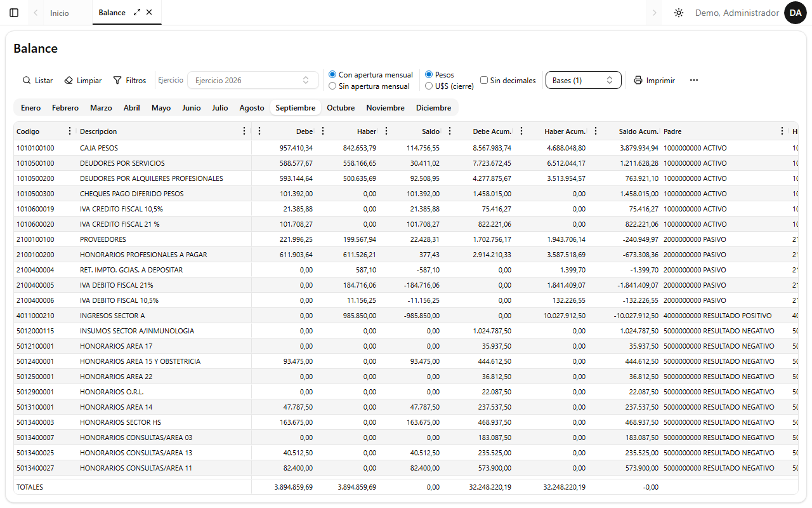Click the Imprimir printer button
Screen dimensions: 812x508
[x=655, y=81]
